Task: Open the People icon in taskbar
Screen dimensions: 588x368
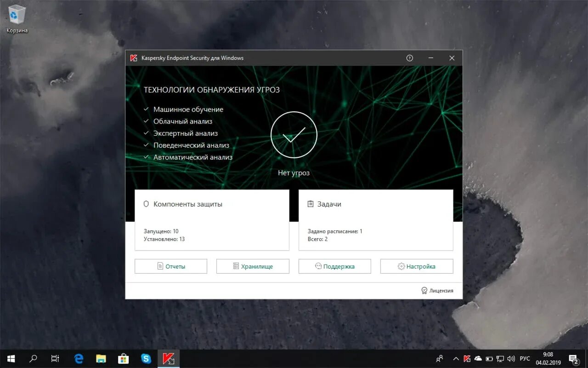Action: pyautogui.click(x=440, y=358)
